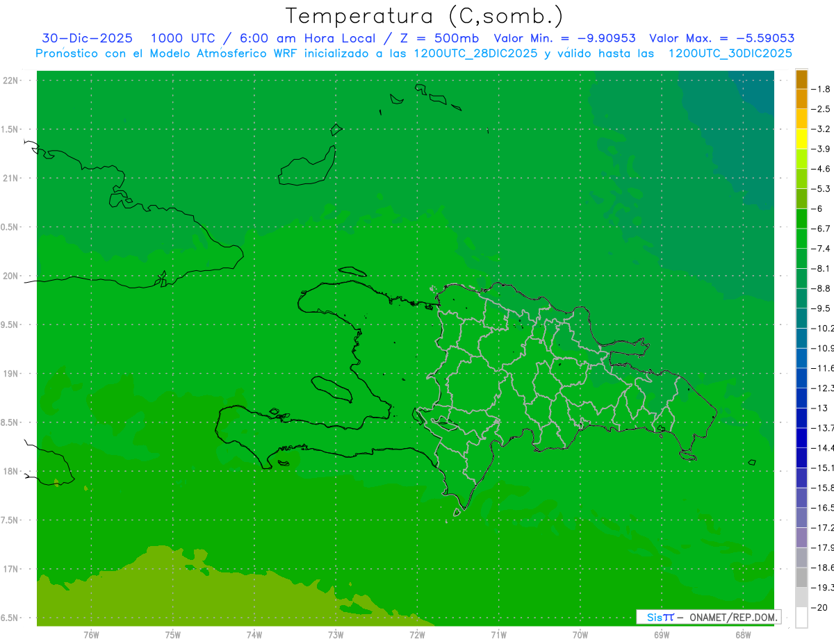Click the '68W' longitude label

pyautogui.click(x=743, y=635)
